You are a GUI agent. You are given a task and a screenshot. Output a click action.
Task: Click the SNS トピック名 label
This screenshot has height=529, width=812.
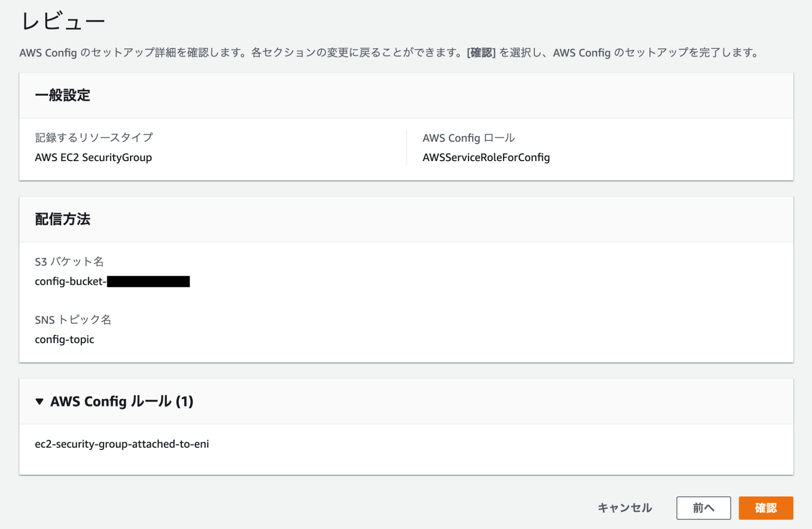[x=73, y=319]
